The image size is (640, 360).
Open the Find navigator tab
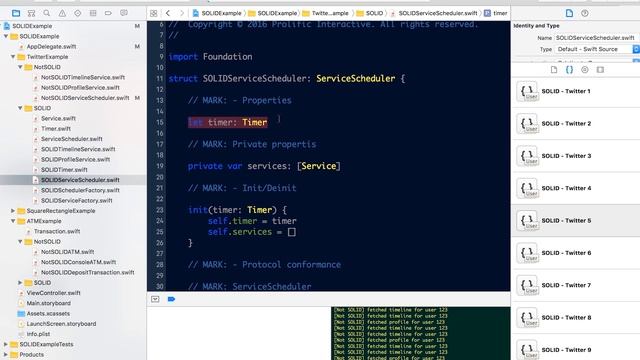coord(47,13)
